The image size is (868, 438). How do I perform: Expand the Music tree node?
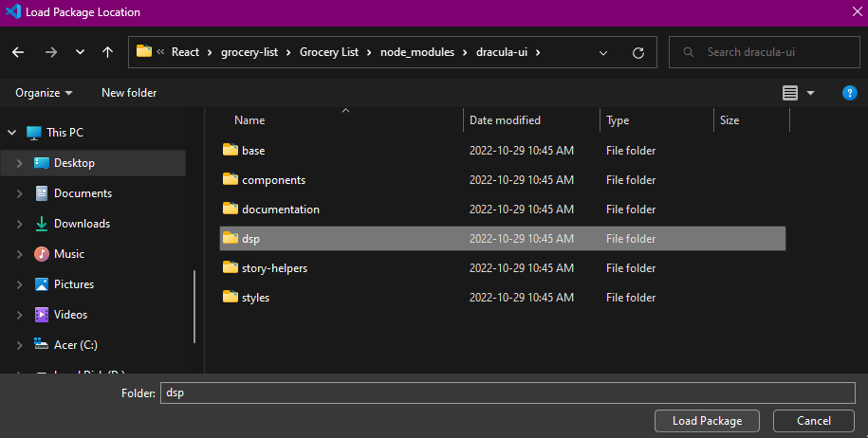[x=19, y=254]
